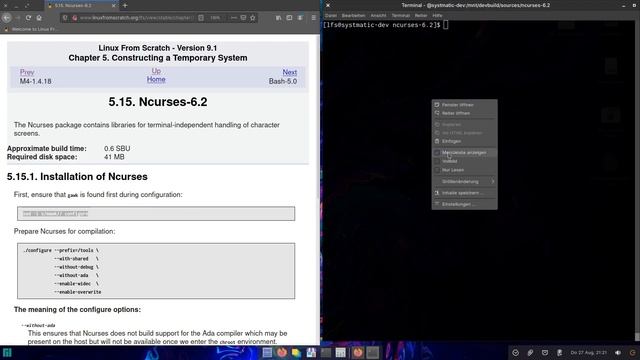640x360 pixels.
Task: Open the Firefox account icon
Action: (300, 18)
